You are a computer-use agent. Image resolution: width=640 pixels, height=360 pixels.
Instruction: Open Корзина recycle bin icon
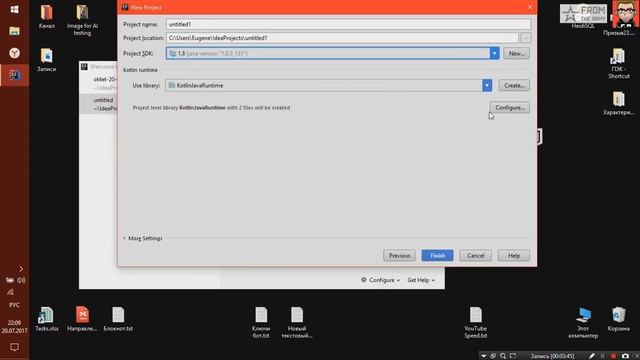619,319
